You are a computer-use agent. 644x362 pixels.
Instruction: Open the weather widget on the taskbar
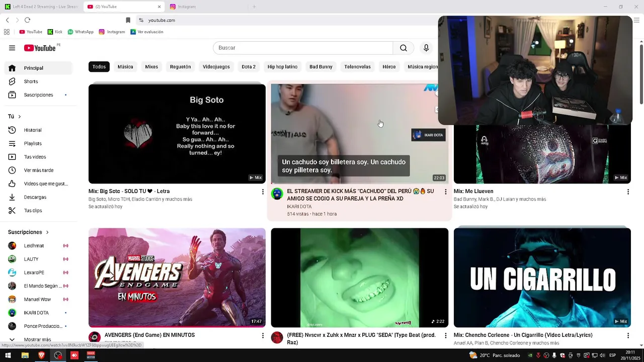(x=494, y=355)
